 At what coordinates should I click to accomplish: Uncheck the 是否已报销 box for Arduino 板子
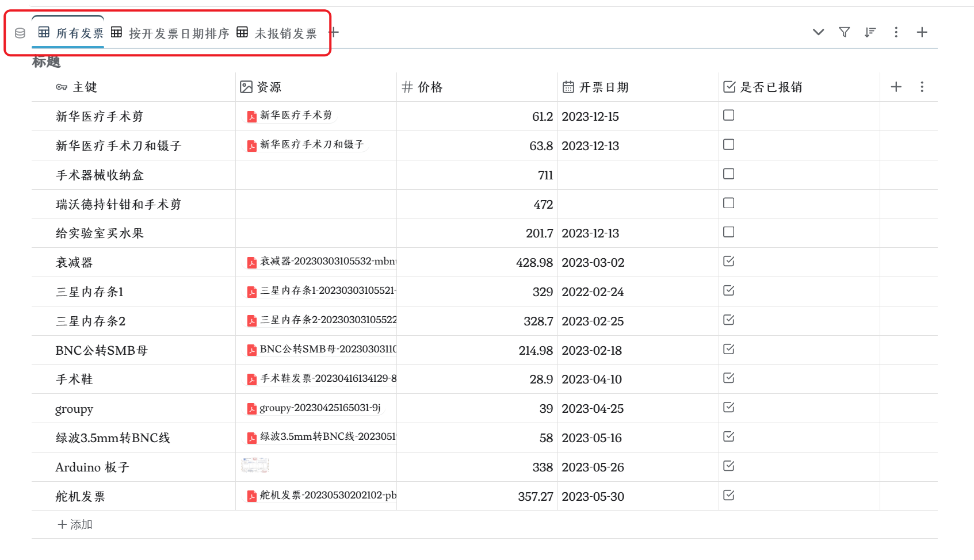pyautogui.click(x=729, y=466)
